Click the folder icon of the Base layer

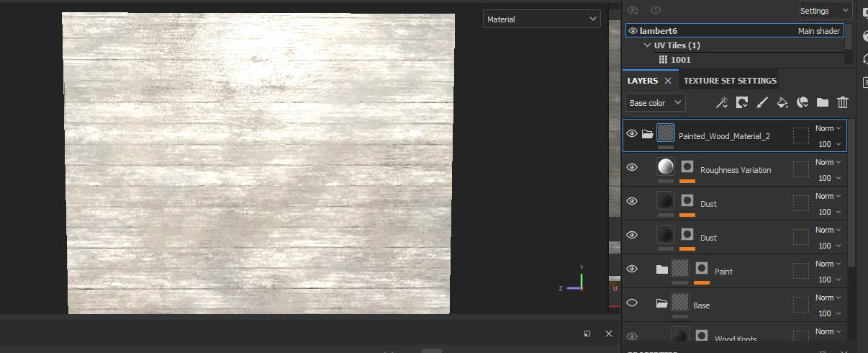click(x=662, y=303)
